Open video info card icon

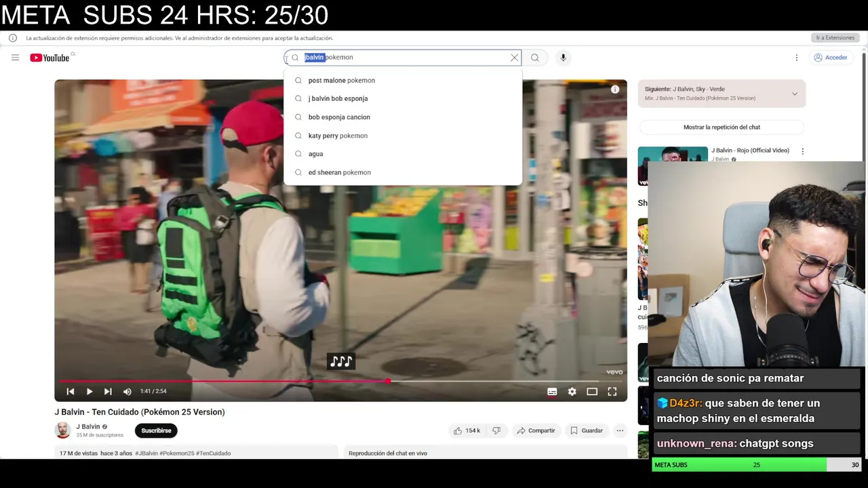tap(614, 89)
